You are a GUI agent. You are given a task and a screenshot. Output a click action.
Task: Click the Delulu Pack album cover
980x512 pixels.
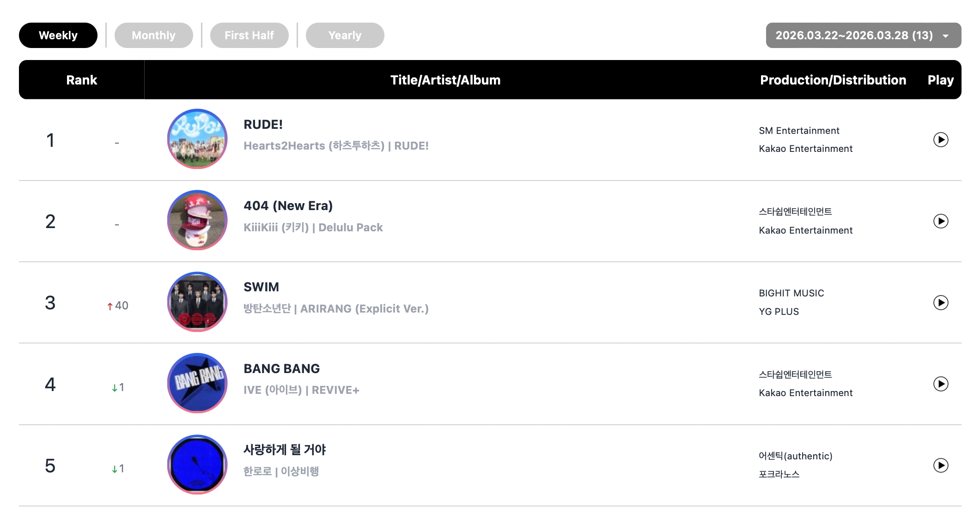(197, 220)
